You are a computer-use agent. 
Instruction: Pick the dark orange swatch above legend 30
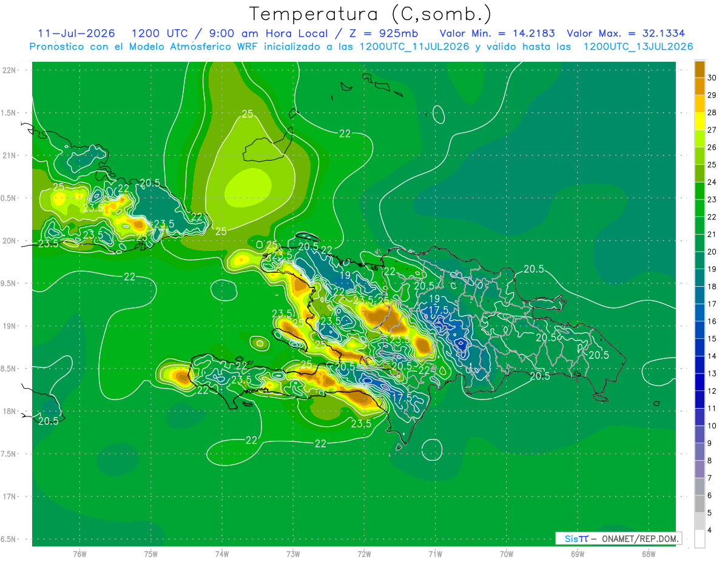tap(699, 69)
